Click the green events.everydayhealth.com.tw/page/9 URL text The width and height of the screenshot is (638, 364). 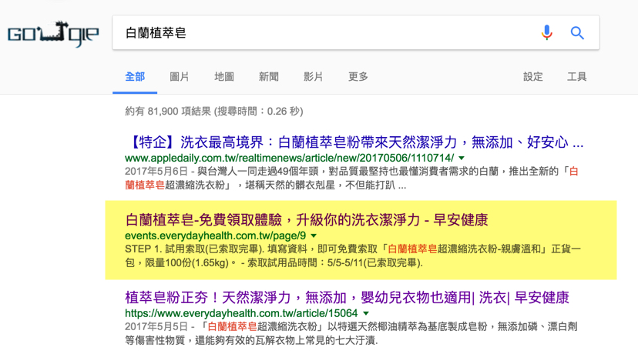(215, 235)
